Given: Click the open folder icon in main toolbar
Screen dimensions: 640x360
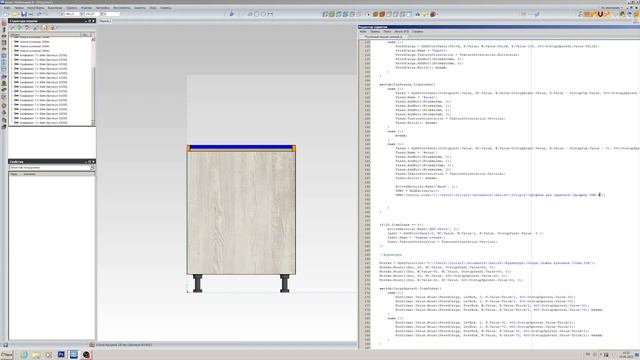Looking at the screenshot, I should coord(15,14).
